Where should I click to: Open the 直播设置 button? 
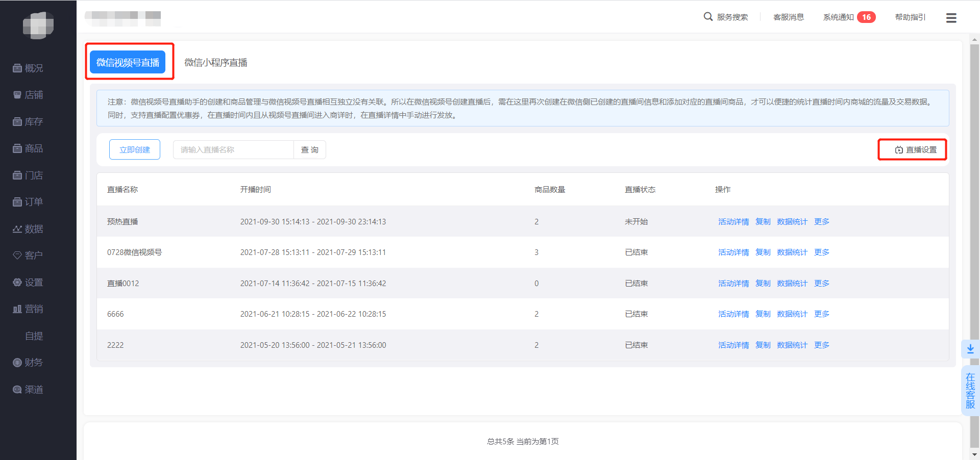click(916, 150)
